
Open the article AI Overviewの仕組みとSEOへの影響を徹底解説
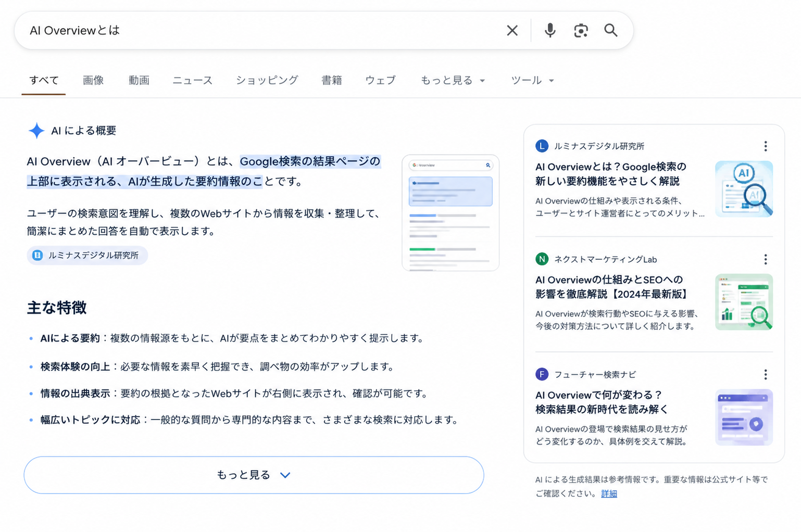click(612, 287)
